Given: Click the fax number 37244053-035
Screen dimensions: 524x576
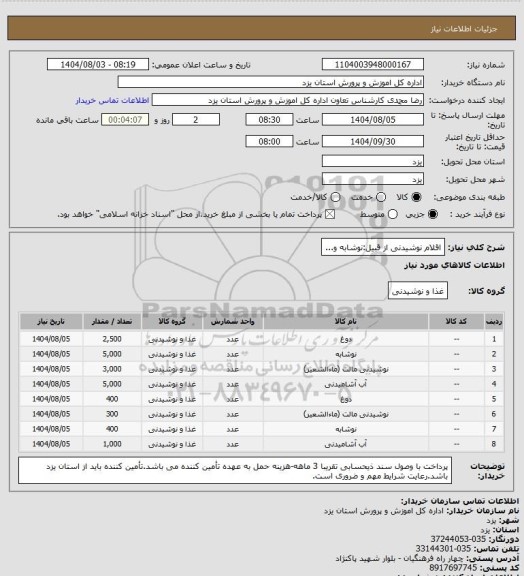Looking at the screenshot, I should coord(458,539).
